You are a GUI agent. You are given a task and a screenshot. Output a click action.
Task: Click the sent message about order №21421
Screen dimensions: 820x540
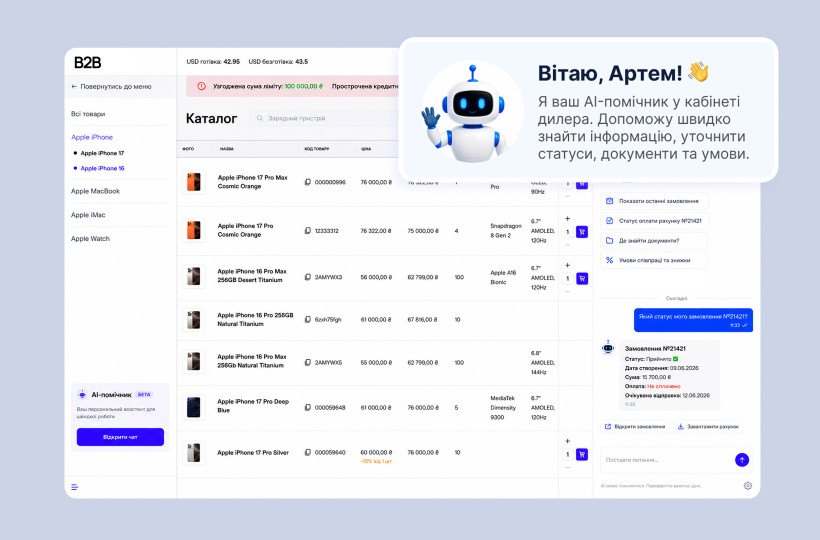tap(693, 320)
